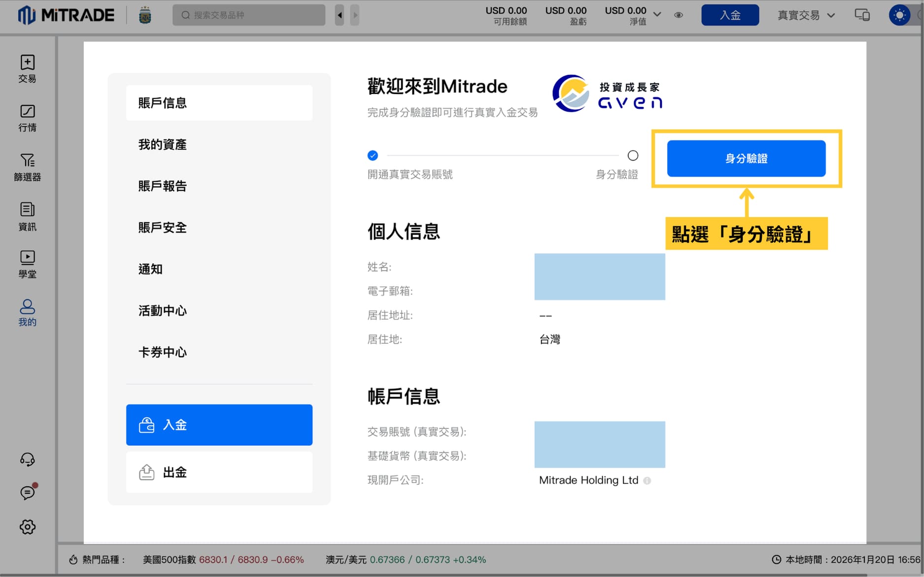This screenshot has width=924, height=577.
Task: Expand the 真實交易 account dropdown
Action: click(x=805, y=15)
